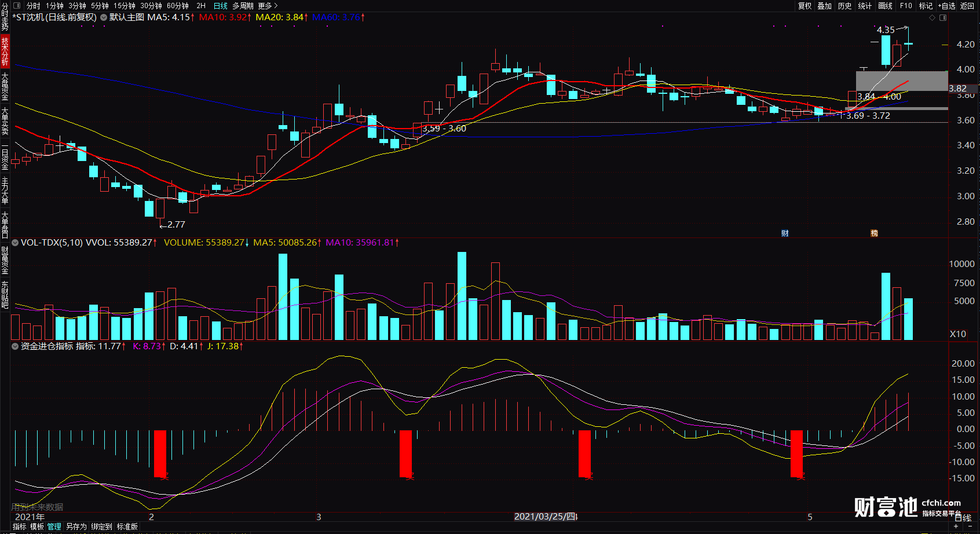Viewport: 980px width, 534px height.
Task: Click the 绑定到 bottom option
Action: click(102, 526)
